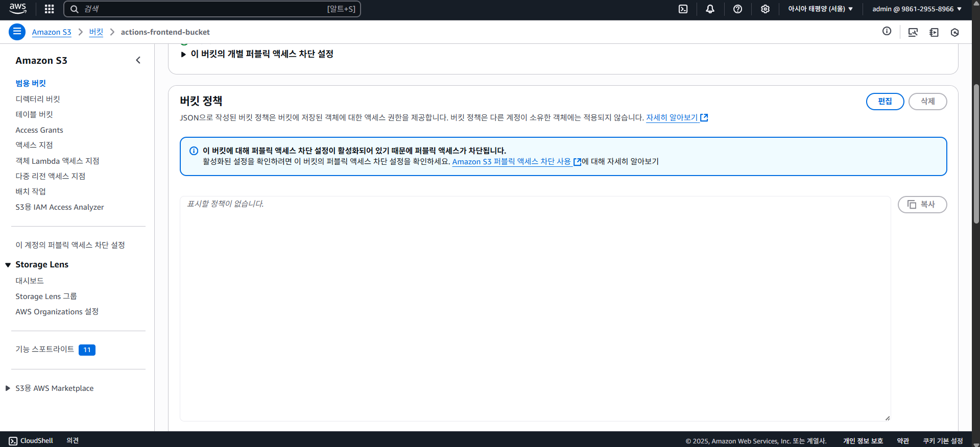The image size is (980, 447).
Task: Open 배치 작업 in the sidebar
Action: 31,191
